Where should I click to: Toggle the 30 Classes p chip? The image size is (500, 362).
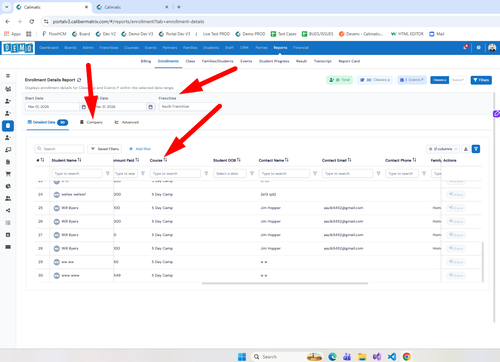375,80
